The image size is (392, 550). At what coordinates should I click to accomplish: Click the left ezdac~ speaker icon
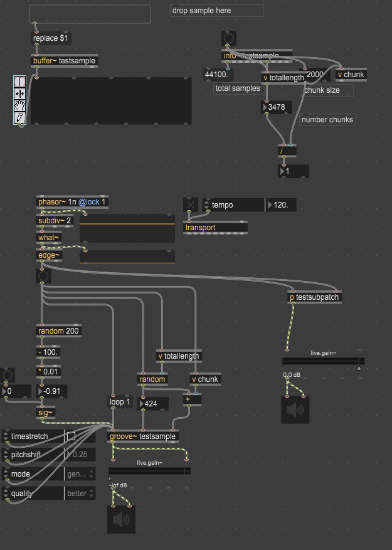[121, 520]
